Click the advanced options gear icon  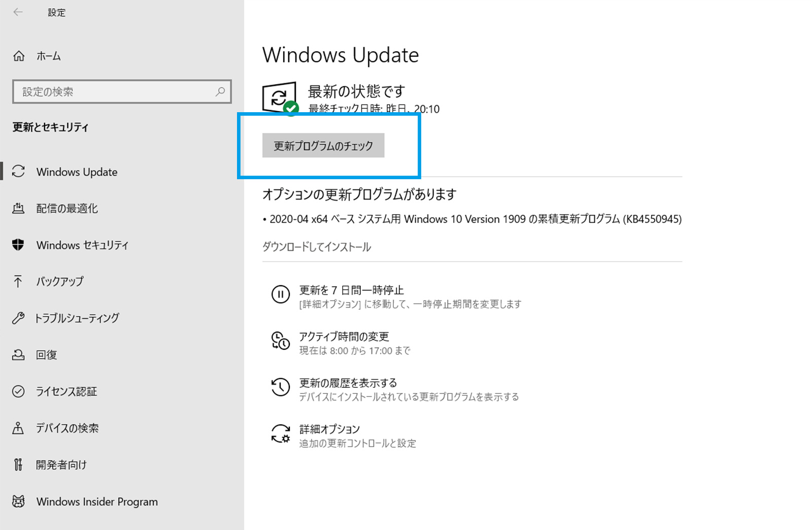click(280, 434)
